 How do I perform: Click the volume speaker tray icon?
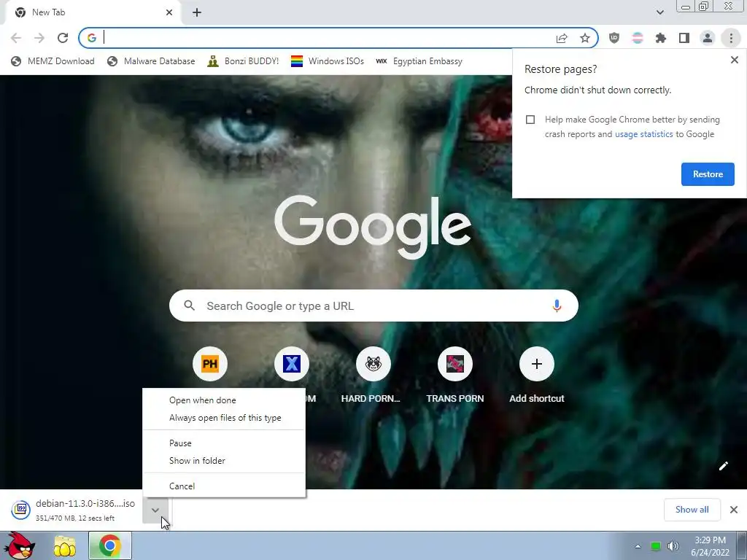673,546
